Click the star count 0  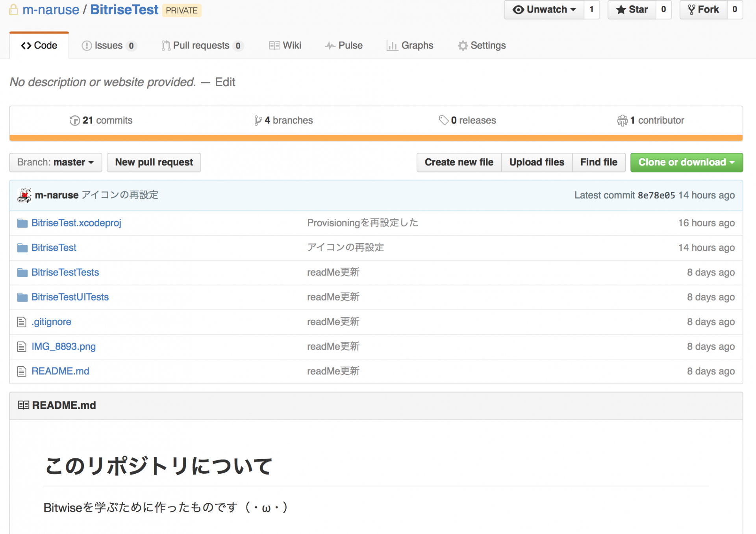click(663, 10)
